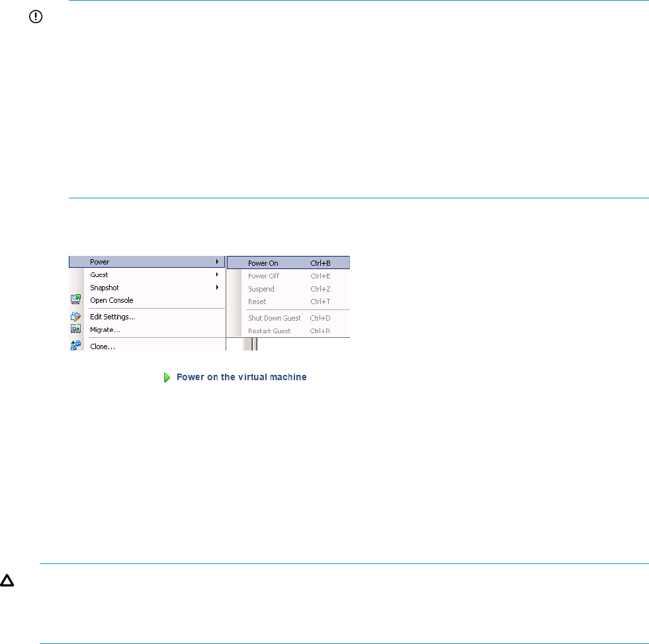Click the Ctrl+T shortcut text
This screenshot has height=644, width=649.
click(x=320, y=302)
